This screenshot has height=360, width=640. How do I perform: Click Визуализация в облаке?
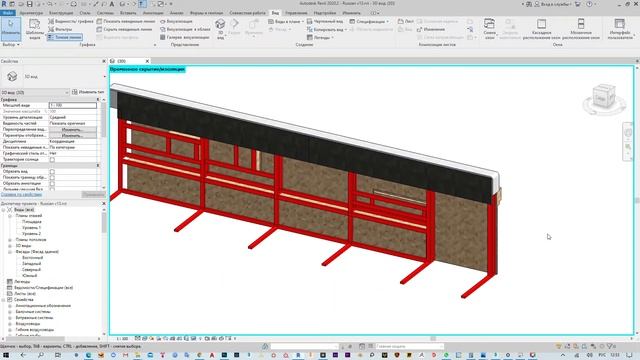(185, 29)
